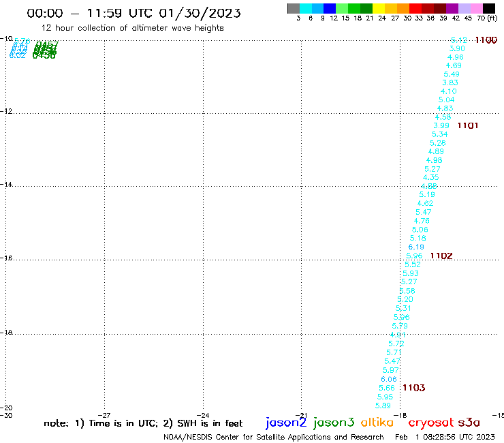
Task: Select the blue value '6.19'
Action: tap(416, 247)
